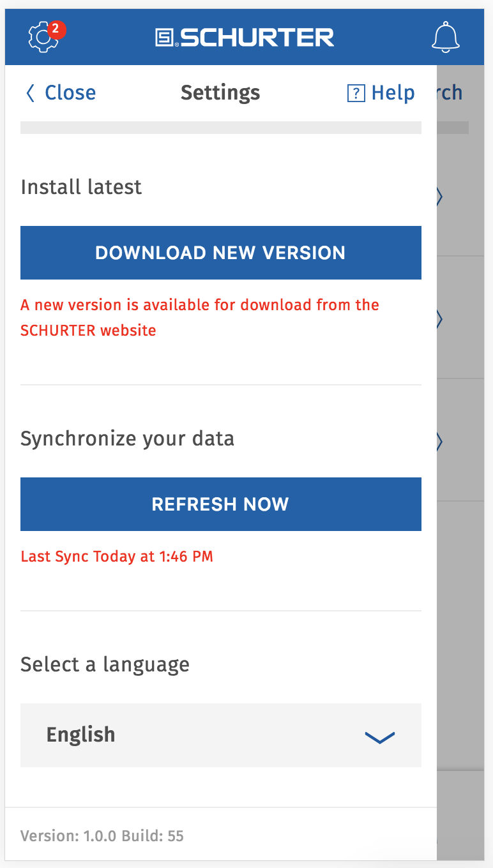Click the DOWNLOAD NEW VERSION button

coord(221,253)
